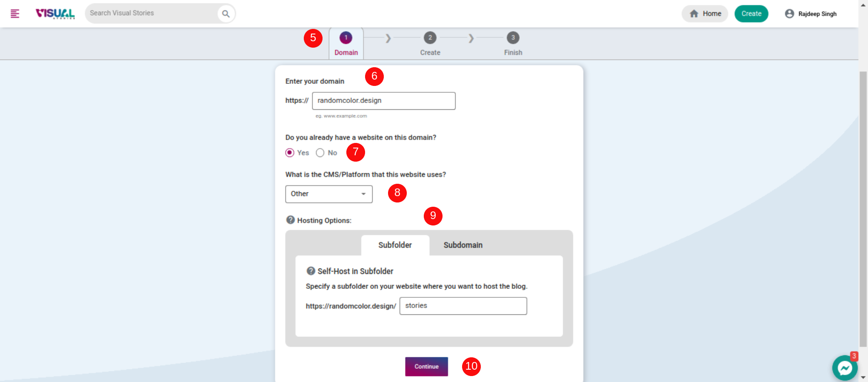
Task: Select step 2 Create
Action: point(430,44)
